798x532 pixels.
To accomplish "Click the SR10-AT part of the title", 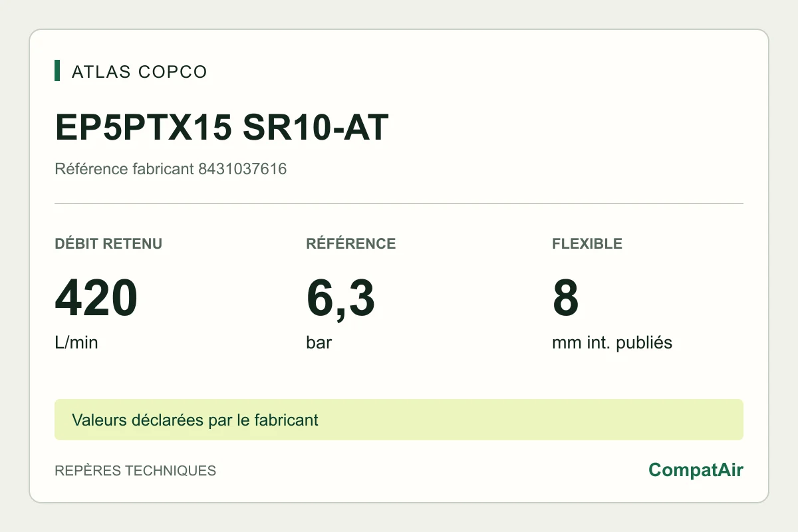I will coord(316,128).
